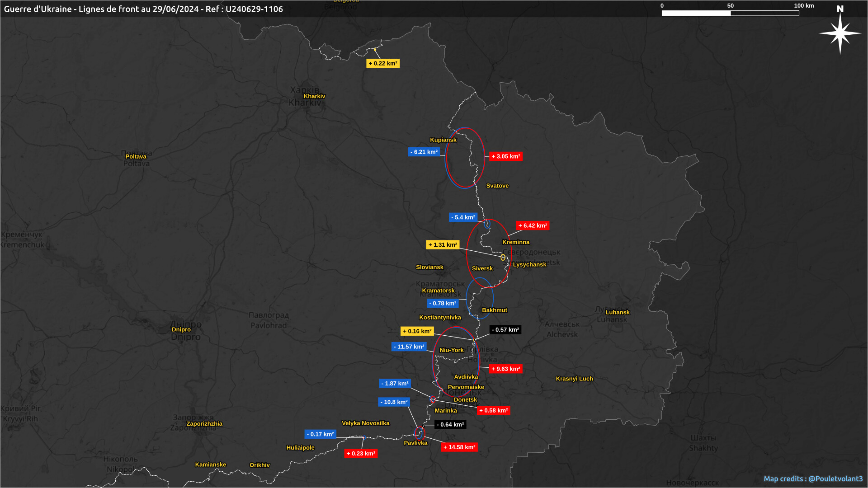The image size is (868, 488).
Task: Click the Bakhmut city label
Action: point(494,310)
